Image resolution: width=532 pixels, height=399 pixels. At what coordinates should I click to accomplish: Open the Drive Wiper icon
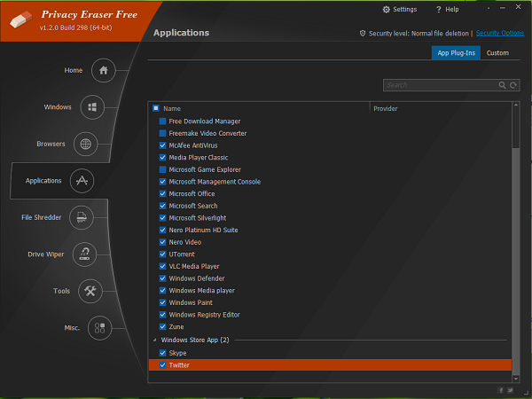click(x=84, y=254)
